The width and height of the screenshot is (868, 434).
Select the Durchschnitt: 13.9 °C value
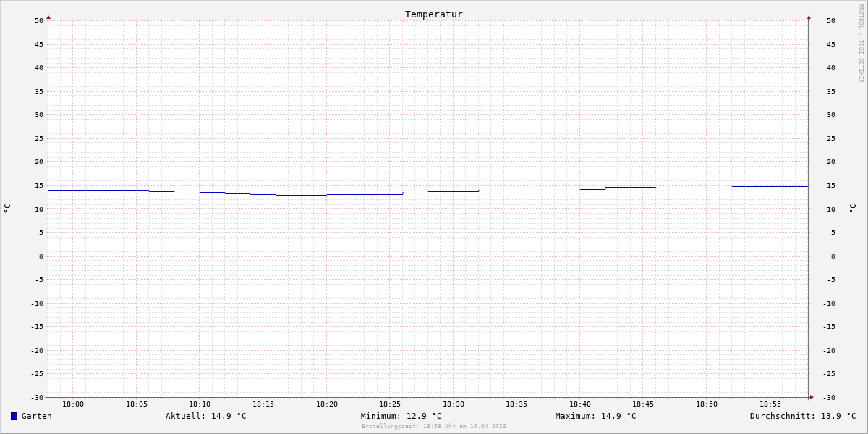803,416
